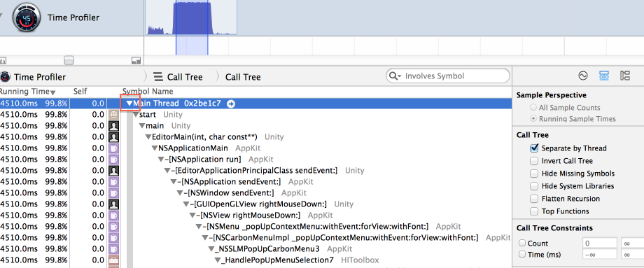Collapse the NSApplicationMain row

click(x=155, y=148)
